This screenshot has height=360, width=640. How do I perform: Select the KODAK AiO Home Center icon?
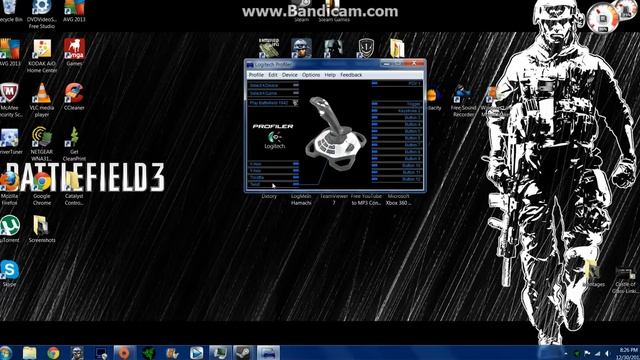42,56
